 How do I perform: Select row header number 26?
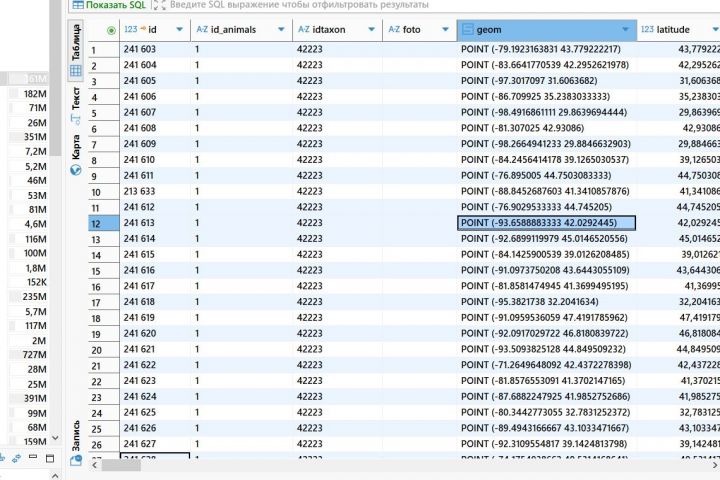104,445
